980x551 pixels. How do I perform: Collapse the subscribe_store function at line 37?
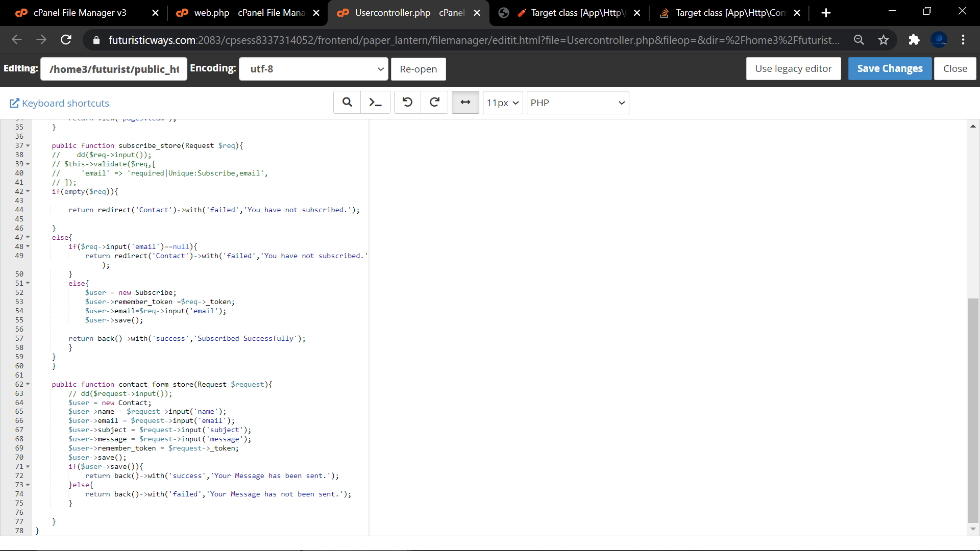[28, 146]
